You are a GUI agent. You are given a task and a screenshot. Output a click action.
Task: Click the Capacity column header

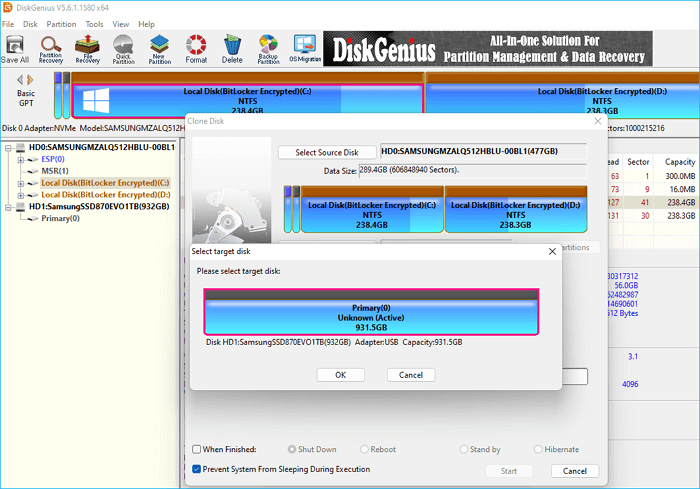tap(679, 162)
